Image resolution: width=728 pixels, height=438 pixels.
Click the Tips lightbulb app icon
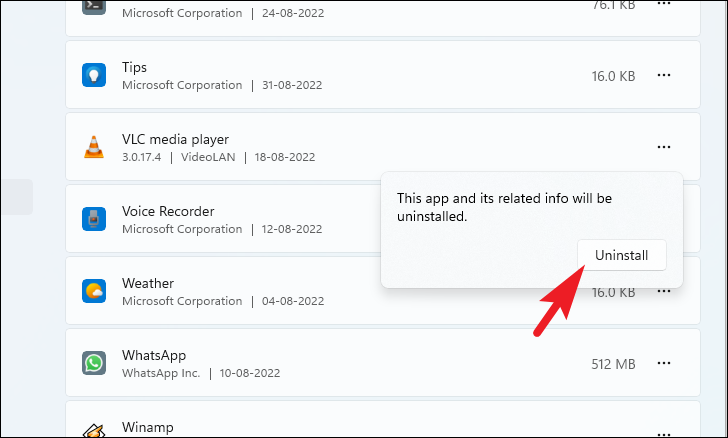[94, 75]
